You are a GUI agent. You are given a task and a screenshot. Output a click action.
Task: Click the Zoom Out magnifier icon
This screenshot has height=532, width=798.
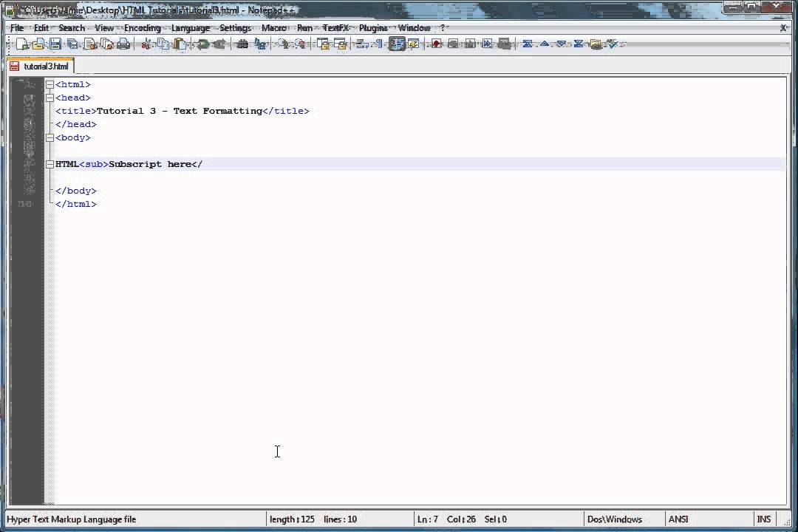tap(300, 44)
